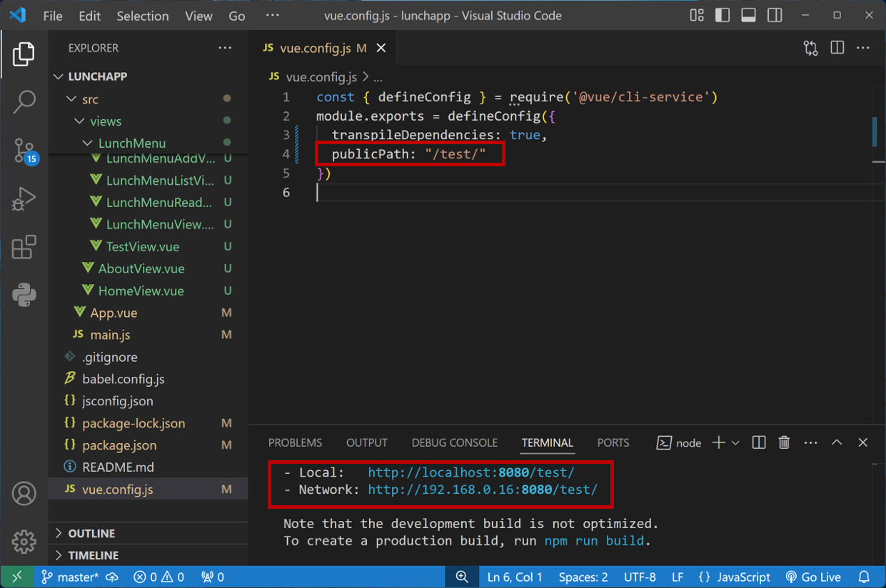Change end of line sequence LF
The width and height of the screenshot is (886, 588).
click(678, 577)
